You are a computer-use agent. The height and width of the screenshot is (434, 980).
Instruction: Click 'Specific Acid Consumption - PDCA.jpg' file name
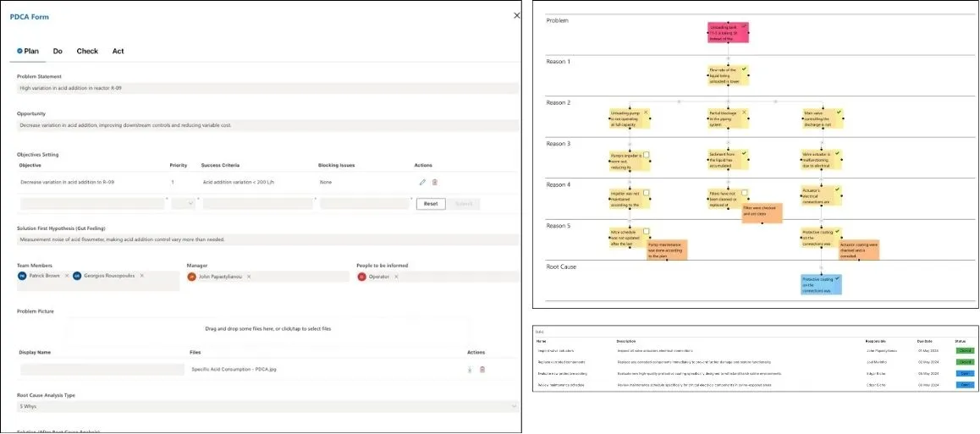[234, 370]
